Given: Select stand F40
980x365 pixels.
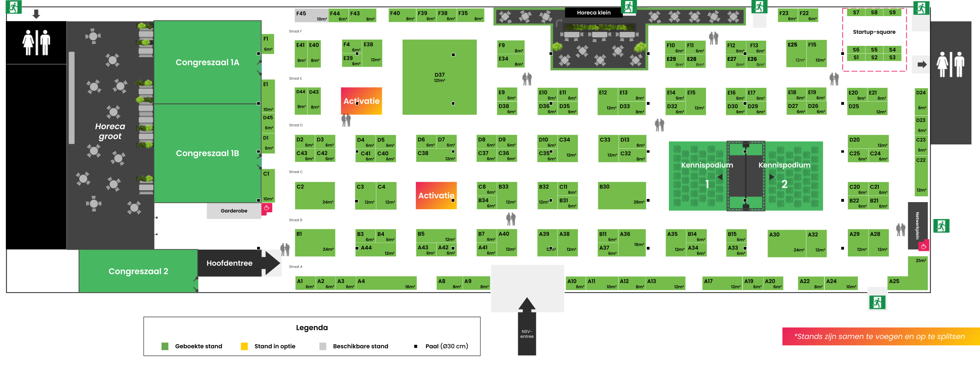Looking at the screenshot, I should (402, 15).
